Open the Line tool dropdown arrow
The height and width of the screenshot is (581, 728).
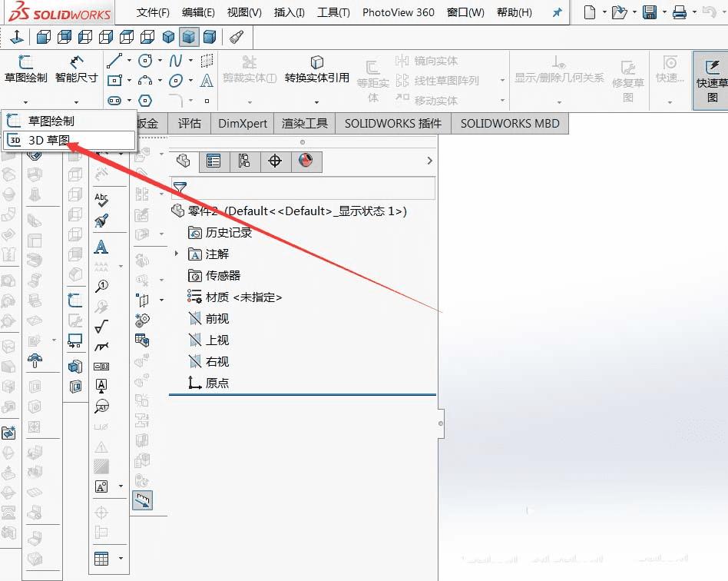129,61
